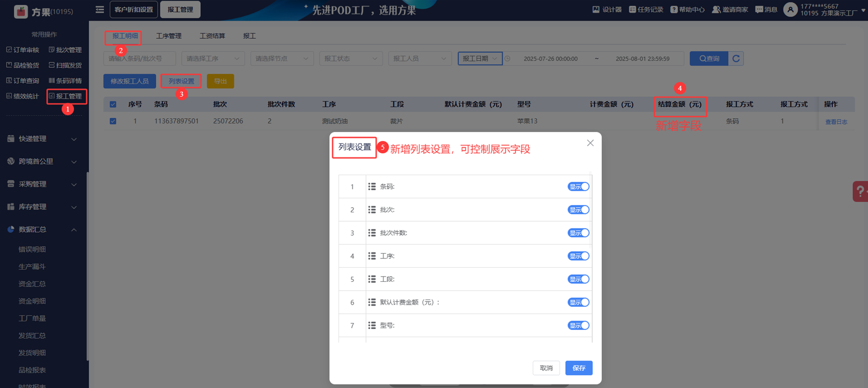Open the 请选择工序 dropdown

tap(213, 59)
